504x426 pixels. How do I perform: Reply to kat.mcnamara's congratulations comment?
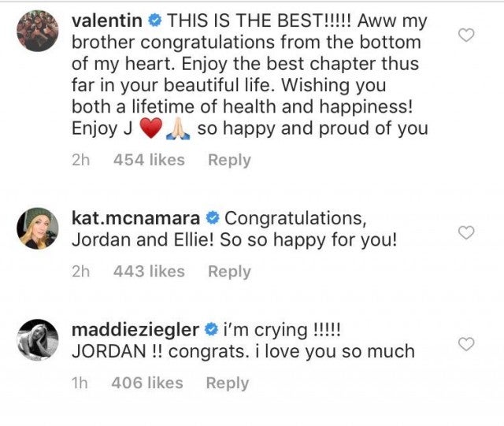click(x=228, y=272)
